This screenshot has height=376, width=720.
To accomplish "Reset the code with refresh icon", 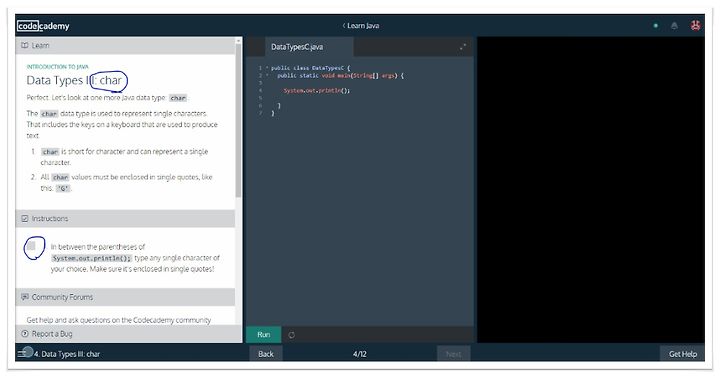I will (292, 335).
